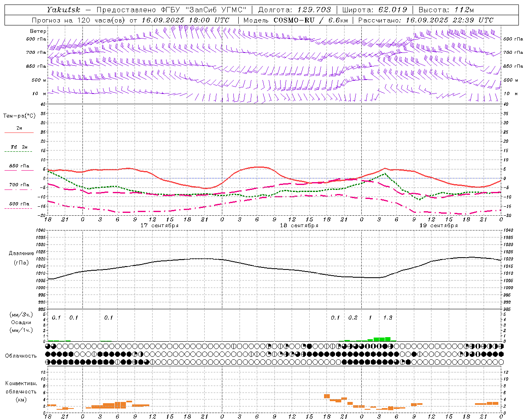
Task: Click the 'Облачность' cloud cover label
Action: [21, 356]
